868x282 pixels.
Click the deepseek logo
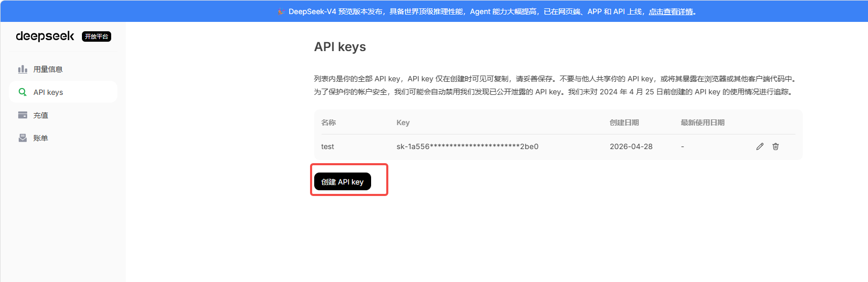tap(45, 36)
